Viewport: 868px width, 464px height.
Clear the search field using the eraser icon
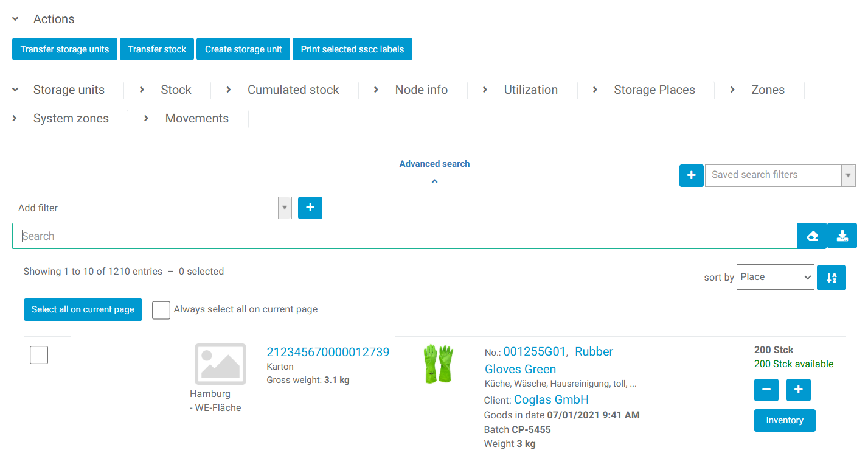(811, 236)
